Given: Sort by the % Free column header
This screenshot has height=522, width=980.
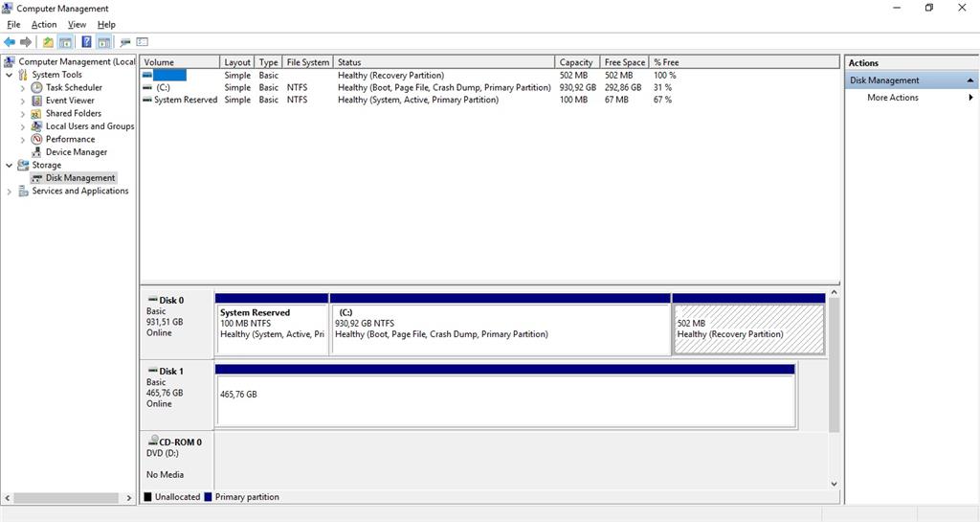Looking at the screenshot, I should tap(744, 62).
